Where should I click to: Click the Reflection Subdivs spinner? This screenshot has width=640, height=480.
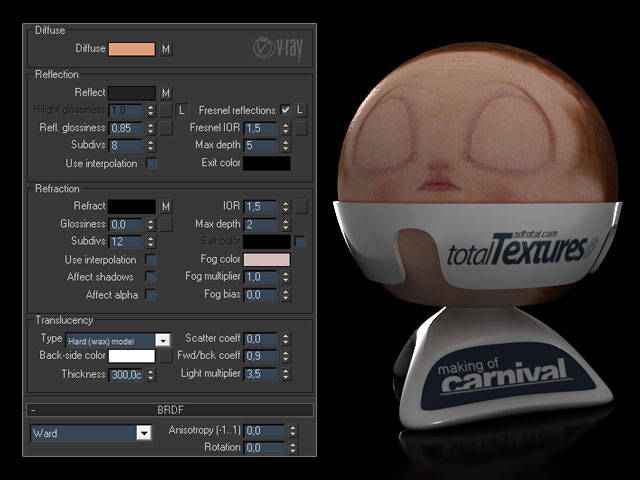151,145
